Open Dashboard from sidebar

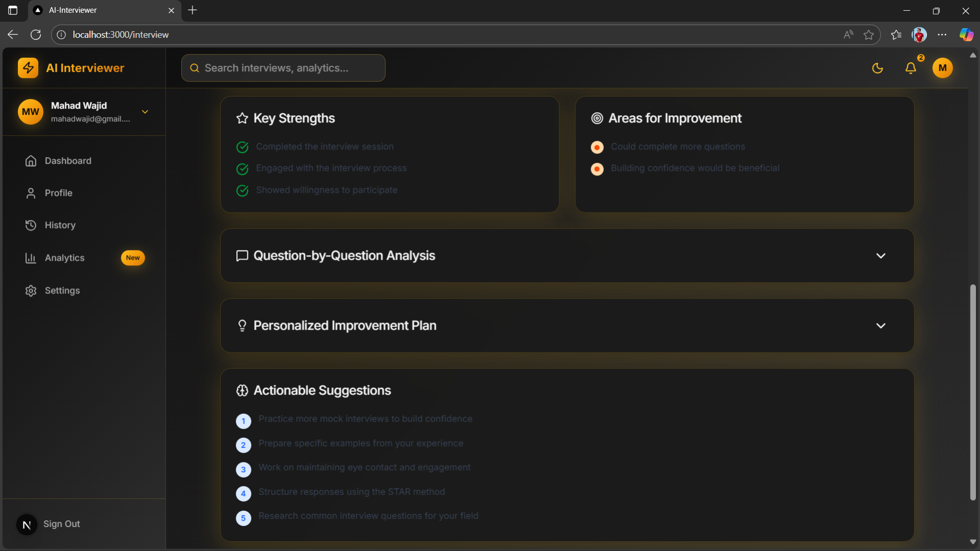click(68, 161)
